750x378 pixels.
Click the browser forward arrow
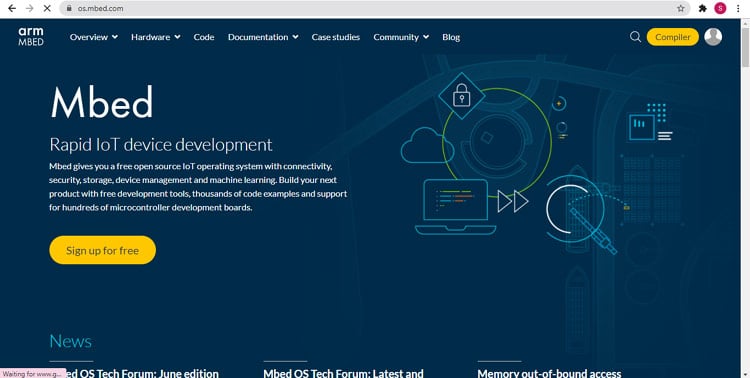click(30, 8)
